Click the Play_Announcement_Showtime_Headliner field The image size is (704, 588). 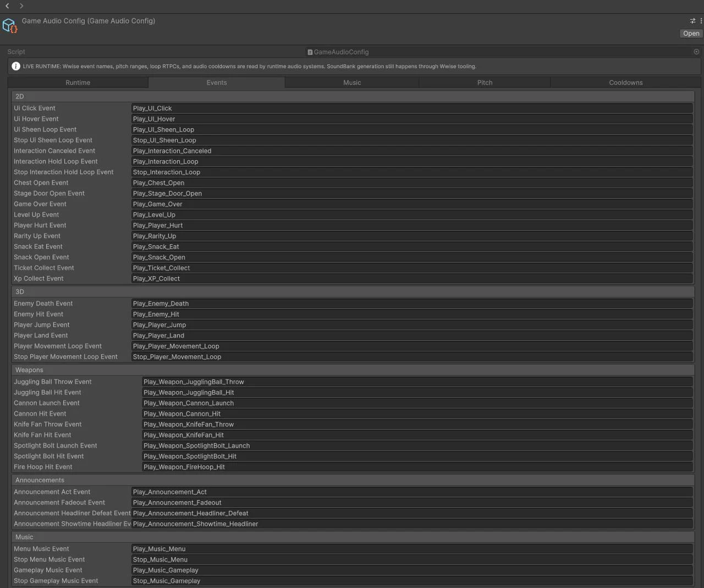pos(412,524)
